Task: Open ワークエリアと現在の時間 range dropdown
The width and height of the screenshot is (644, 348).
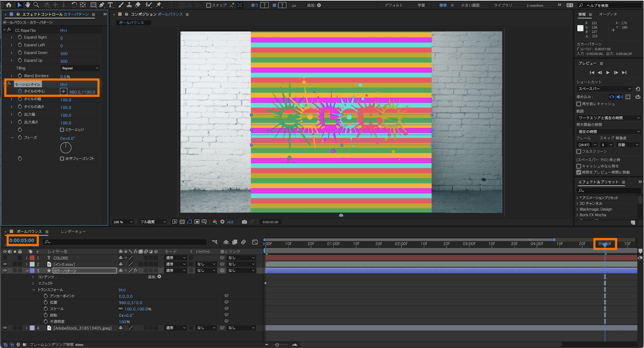Action: point(609,118)
